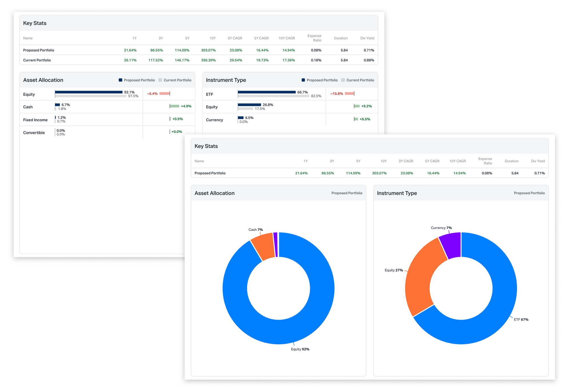Select the Current Portfolio row
Screen dimensions: 572x392
(x=37, y=60)
